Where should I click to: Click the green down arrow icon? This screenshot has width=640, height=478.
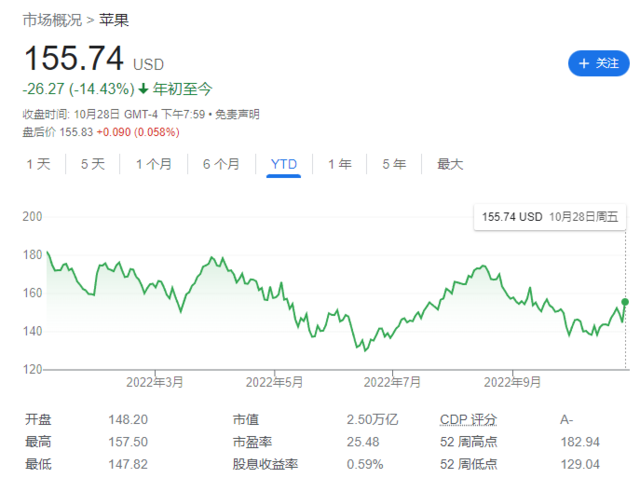point(143,89)
